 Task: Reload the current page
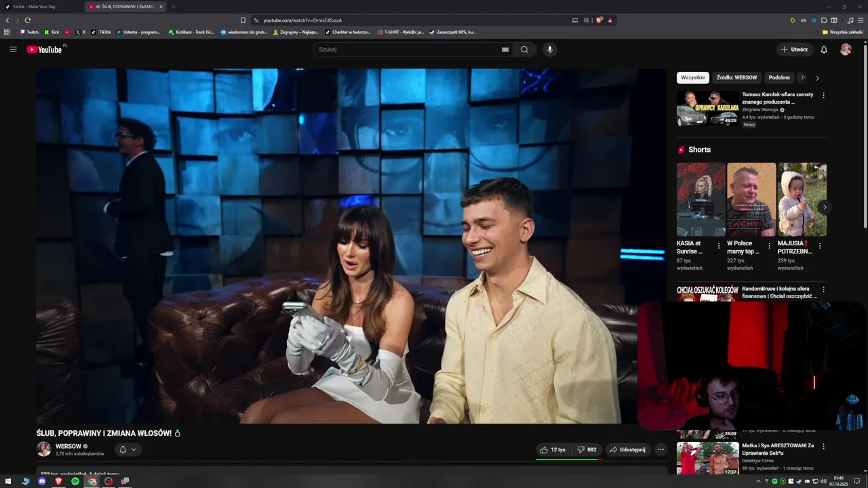point(28,20)
